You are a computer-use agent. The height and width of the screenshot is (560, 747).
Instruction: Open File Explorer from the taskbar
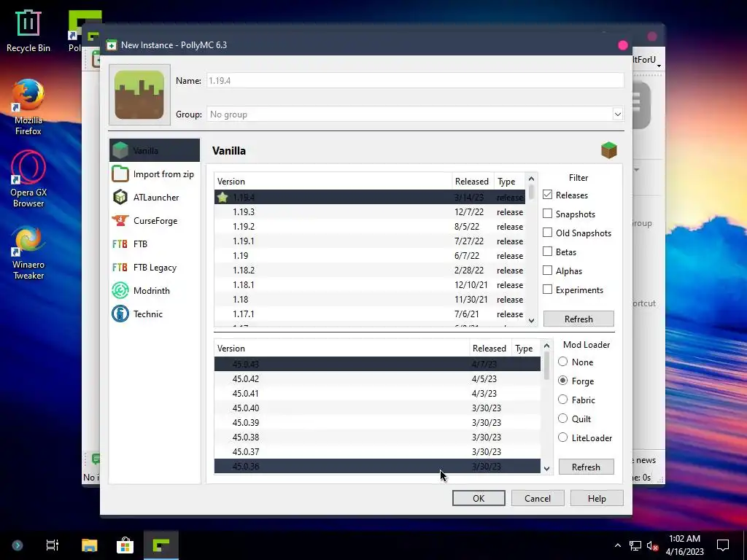coord(89,545)
